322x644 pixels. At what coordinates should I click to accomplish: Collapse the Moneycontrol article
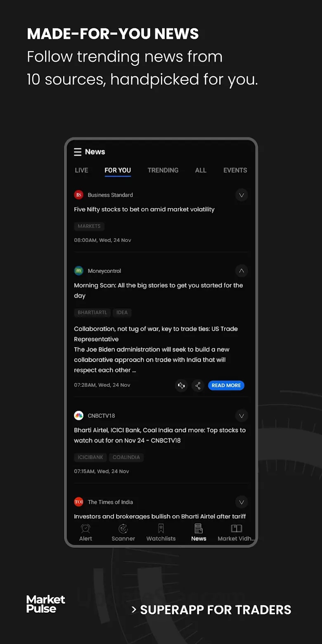241,271
